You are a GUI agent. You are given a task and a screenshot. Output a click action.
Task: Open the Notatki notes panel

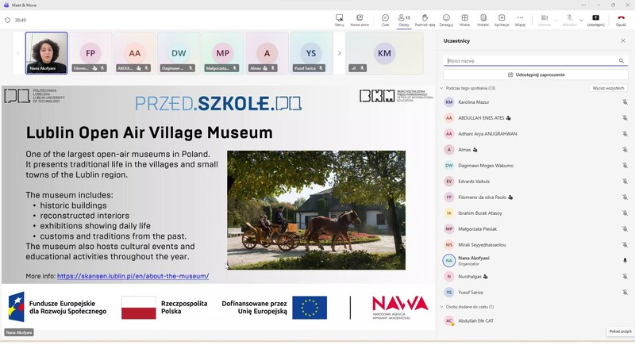(483, 19)
